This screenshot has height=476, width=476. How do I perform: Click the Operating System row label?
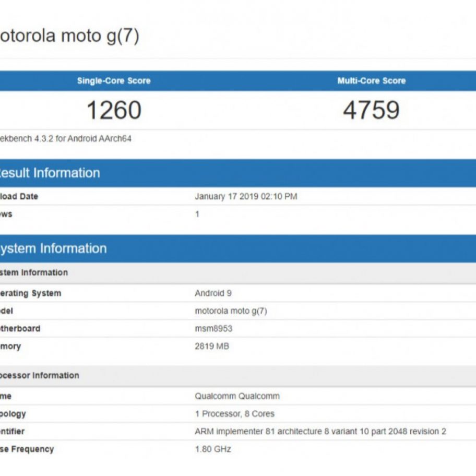click(30, 293)
